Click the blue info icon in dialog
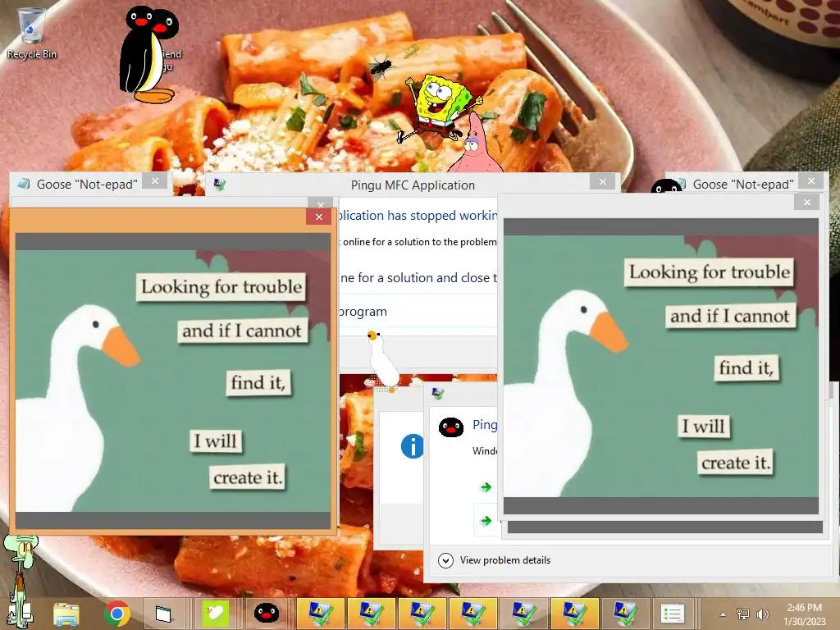This screenshot has width=840, height=630. tap(412, 445)
